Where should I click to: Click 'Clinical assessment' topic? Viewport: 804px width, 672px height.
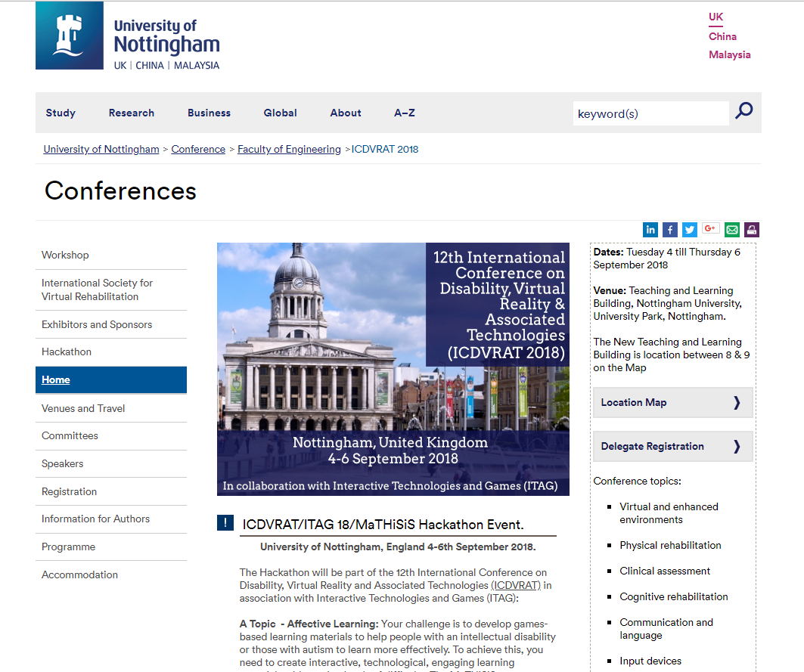click(x=665, y=571)
